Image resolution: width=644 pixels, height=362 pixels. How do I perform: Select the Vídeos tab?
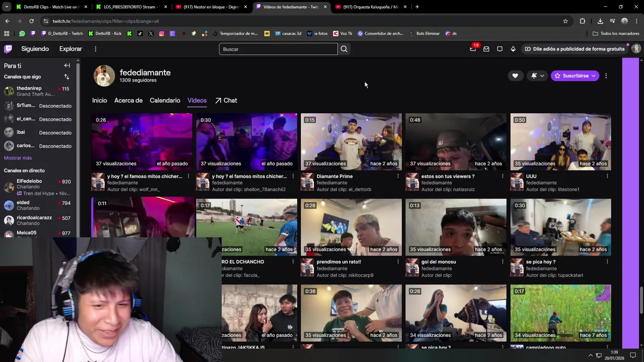pyautogui.click(x=197, y=101)
